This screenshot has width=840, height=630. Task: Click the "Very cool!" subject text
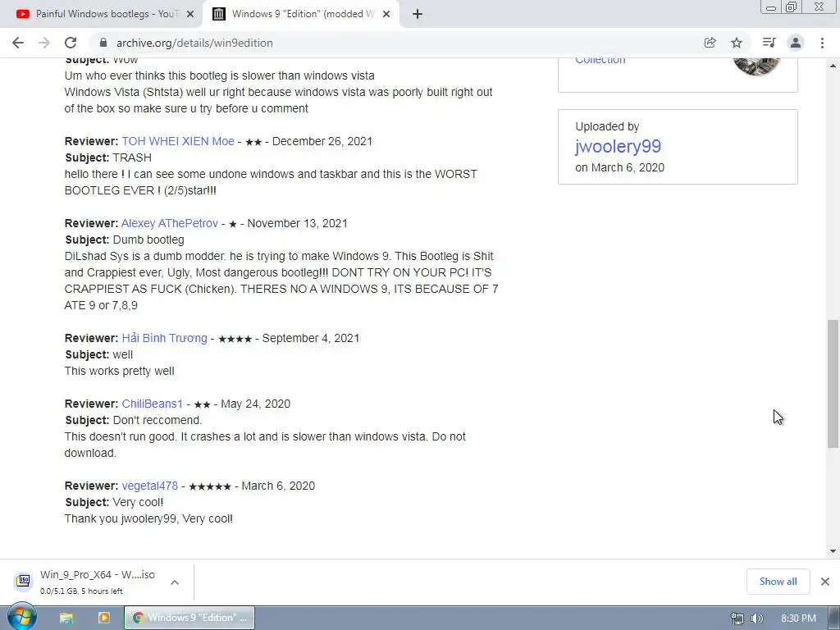pos(138,502)
